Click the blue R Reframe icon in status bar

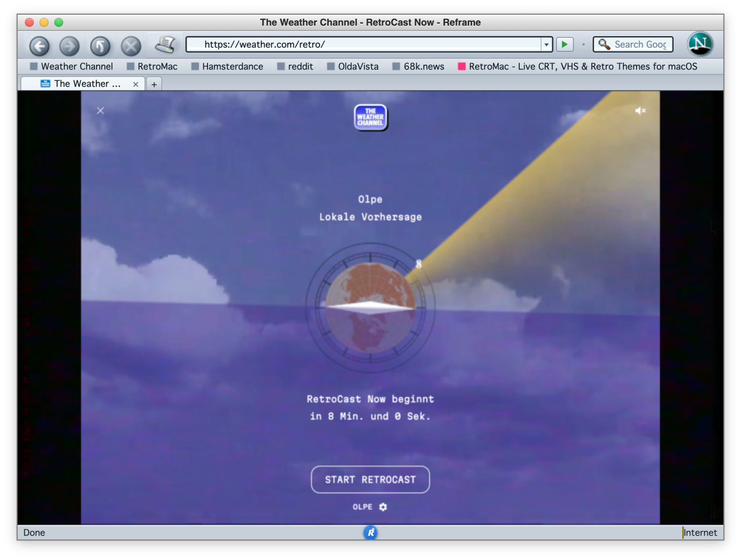pyautogui.click(x=370, y=533)
